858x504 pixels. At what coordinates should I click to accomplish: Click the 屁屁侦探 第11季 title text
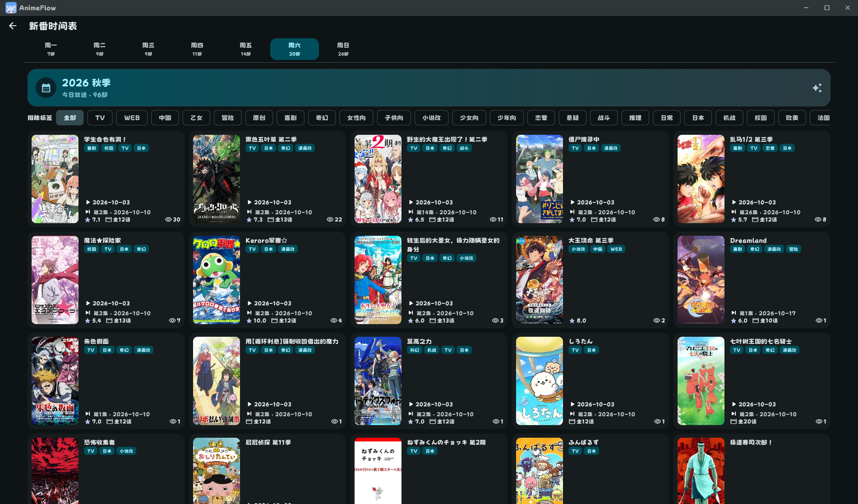click(x=268, y=442)
